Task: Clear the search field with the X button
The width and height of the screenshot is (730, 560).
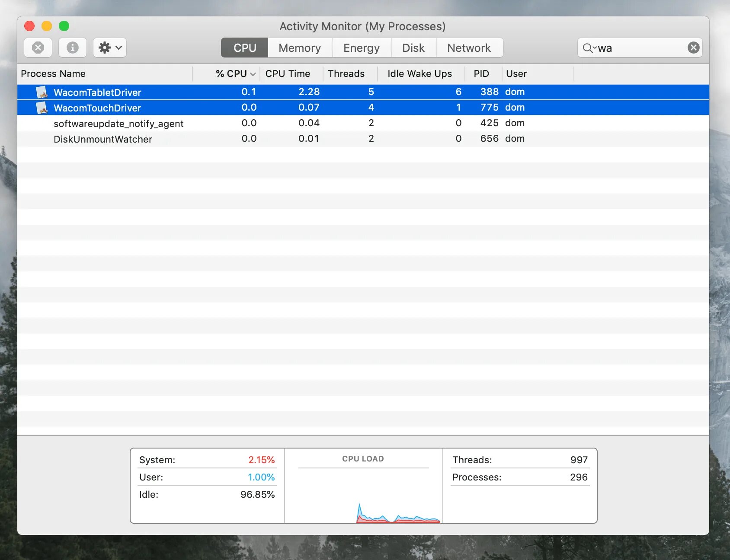Action: click(x=693, y=48)
